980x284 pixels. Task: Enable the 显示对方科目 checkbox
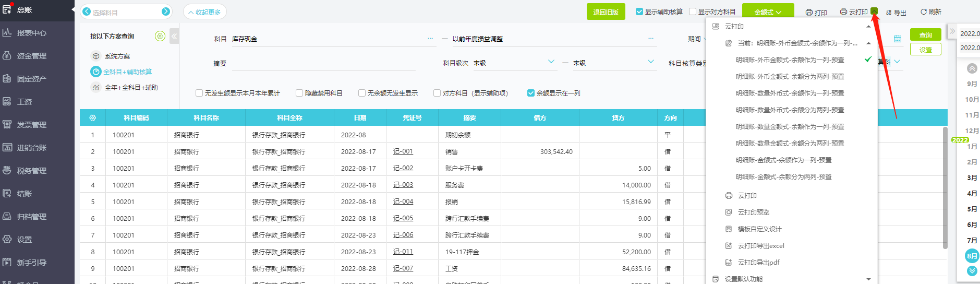tap(693, 11)
